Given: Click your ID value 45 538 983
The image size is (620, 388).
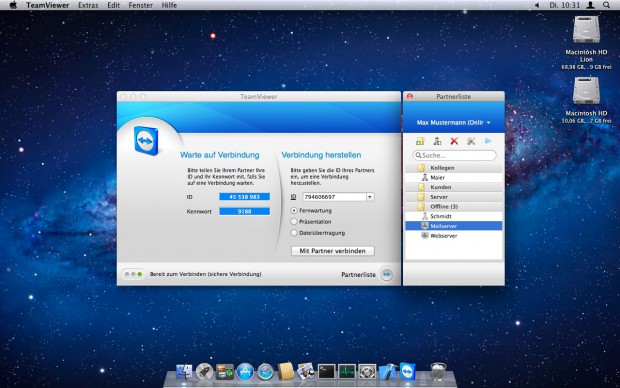Looking at the screenshot, I should pos(244,197).
